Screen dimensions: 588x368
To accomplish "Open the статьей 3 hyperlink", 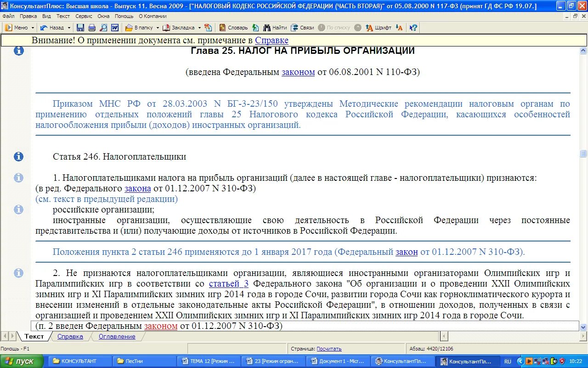I will 229,283.
